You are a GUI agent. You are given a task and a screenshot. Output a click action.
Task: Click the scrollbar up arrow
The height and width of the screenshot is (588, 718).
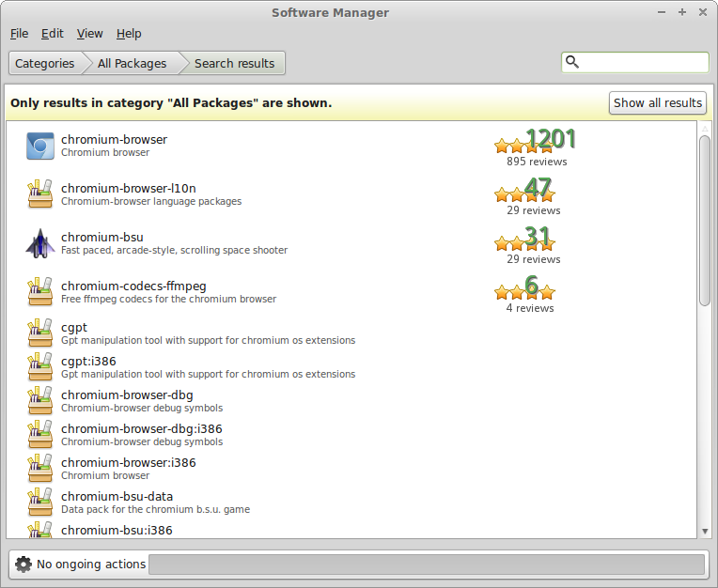(x=705, y=129)
